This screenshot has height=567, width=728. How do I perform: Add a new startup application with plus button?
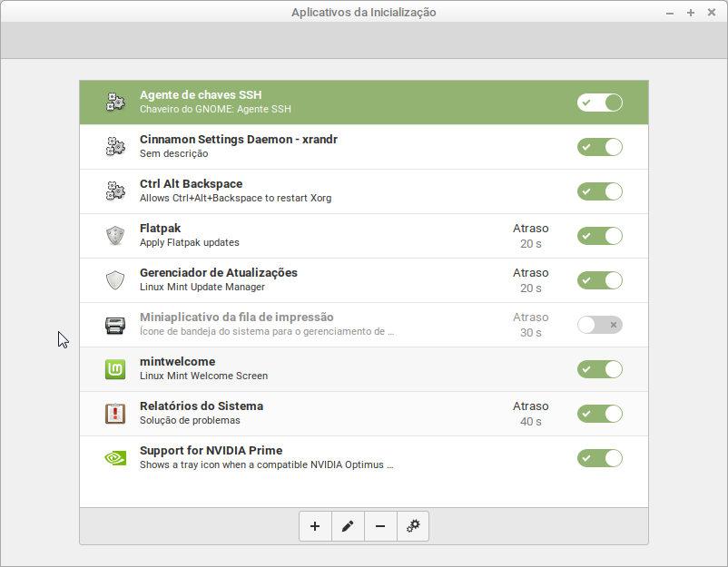[x=315, y=526]
